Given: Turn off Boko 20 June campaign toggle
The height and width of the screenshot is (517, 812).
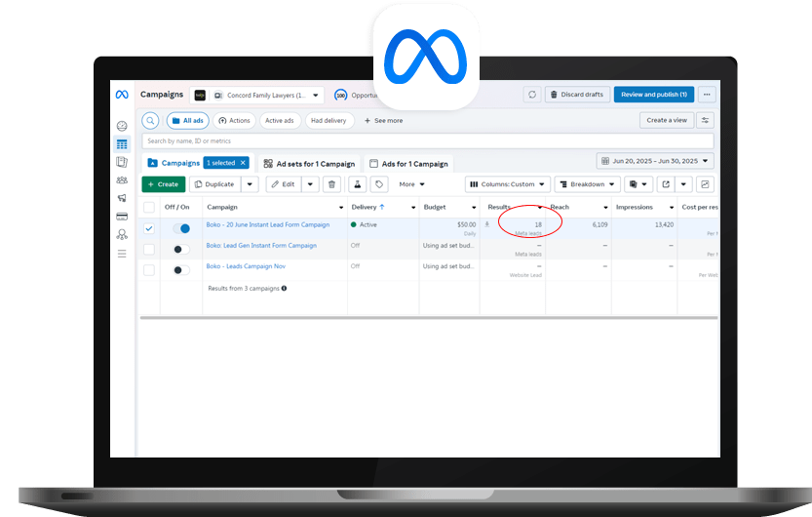Looking at the screenshot, I should pos(181,228).
